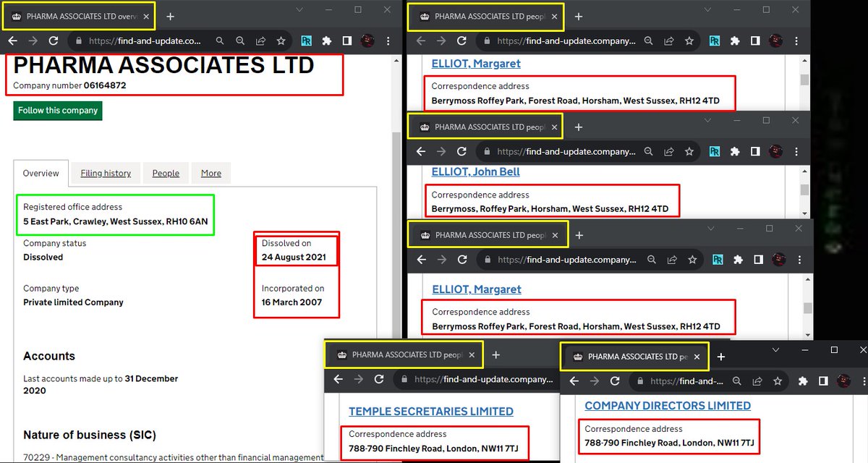This screenshot has height=463, width=868.
Task: Click incorporated date 16 March 2007
Action: click(x=292, y=302)
